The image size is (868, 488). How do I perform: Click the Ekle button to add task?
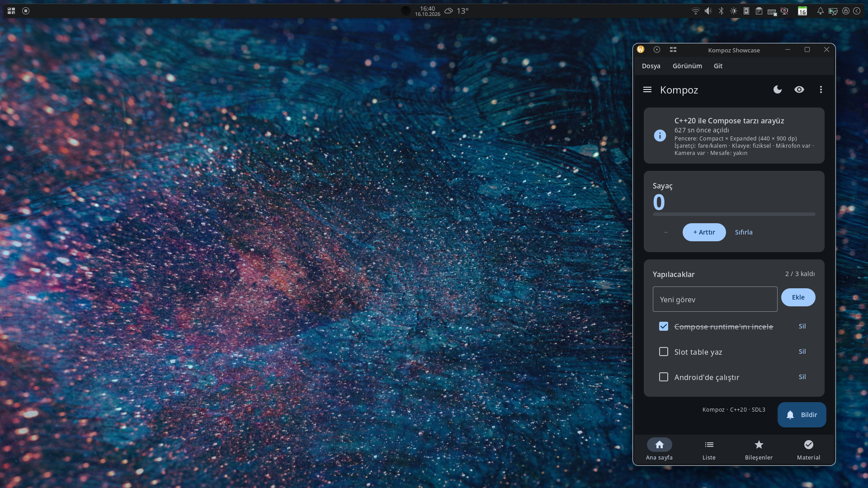pos(798,297)
